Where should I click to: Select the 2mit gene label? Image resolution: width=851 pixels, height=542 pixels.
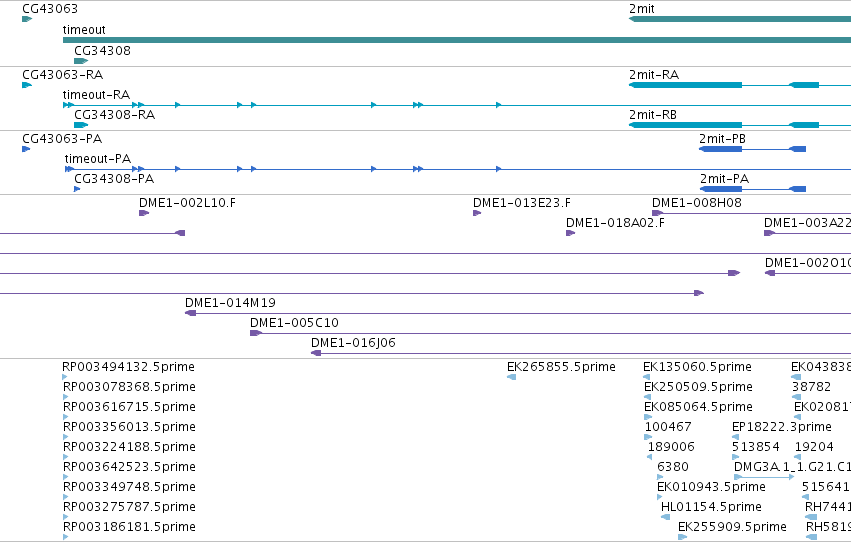coord(642,9)
